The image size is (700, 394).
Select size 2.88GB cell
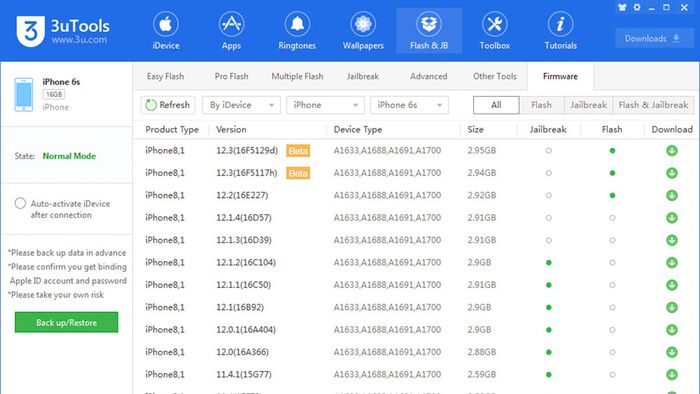pyautogui.click(x=482, y=352)
